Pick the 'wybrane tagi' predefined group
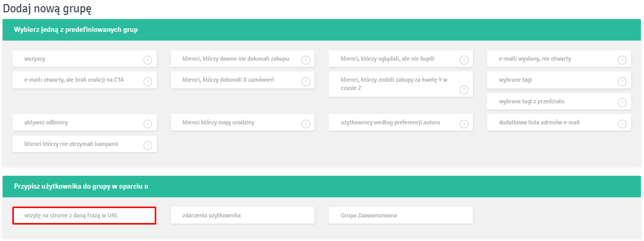Viewport: 644px width, 241px height. pos(559,80)
